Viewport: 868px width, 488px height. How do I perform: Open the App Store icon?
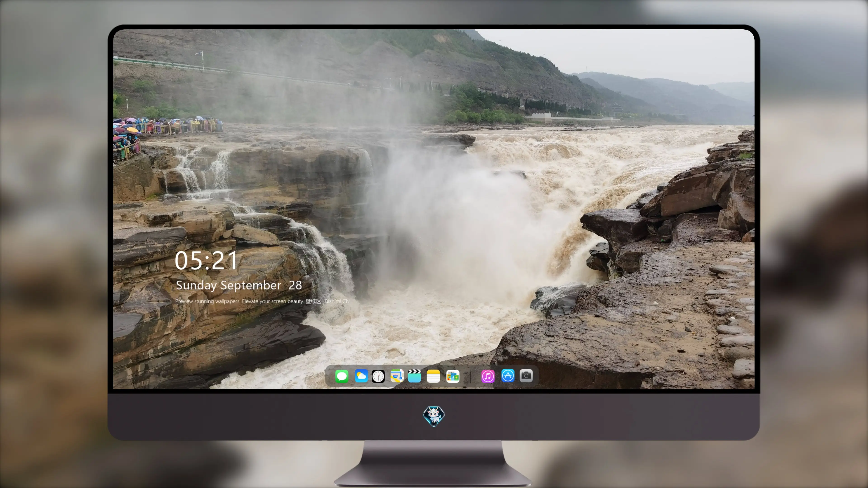507,375
